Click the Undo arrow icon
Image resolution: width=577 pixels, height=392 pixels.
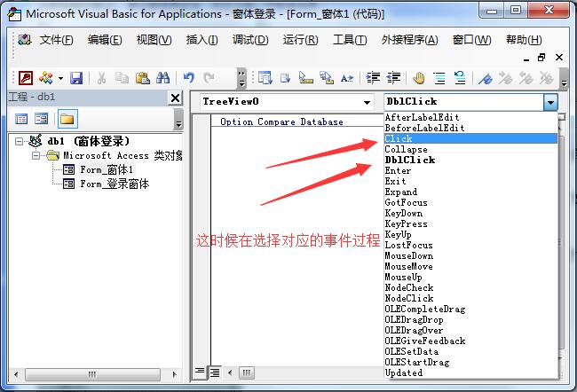point(189,78)
